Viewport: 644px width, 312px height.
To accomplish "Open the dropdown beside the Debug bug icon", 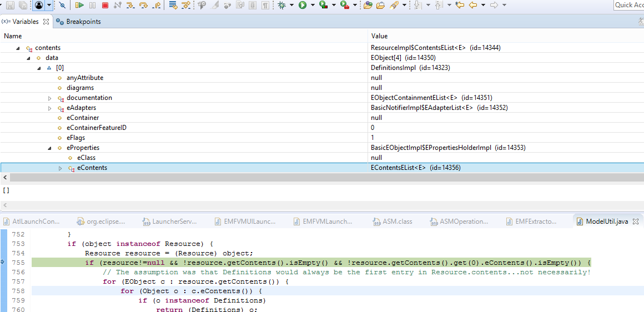I will click(x=291, y=5).
